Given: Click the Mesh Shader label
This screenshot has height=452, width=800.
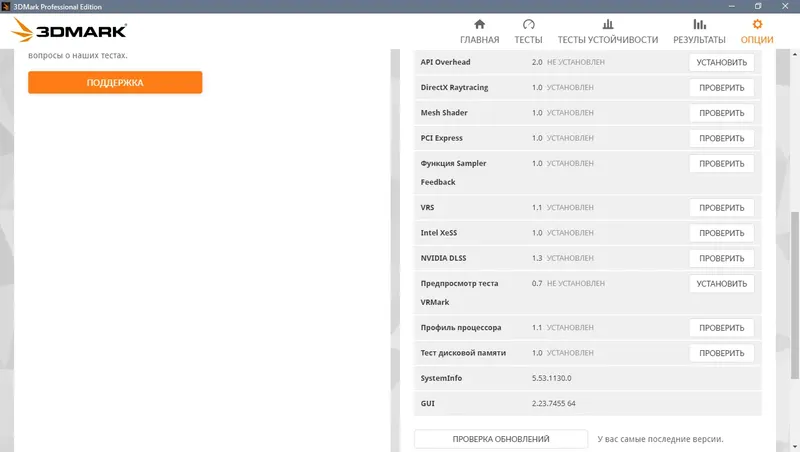Looking at the screenshot, I should point(444,113).
